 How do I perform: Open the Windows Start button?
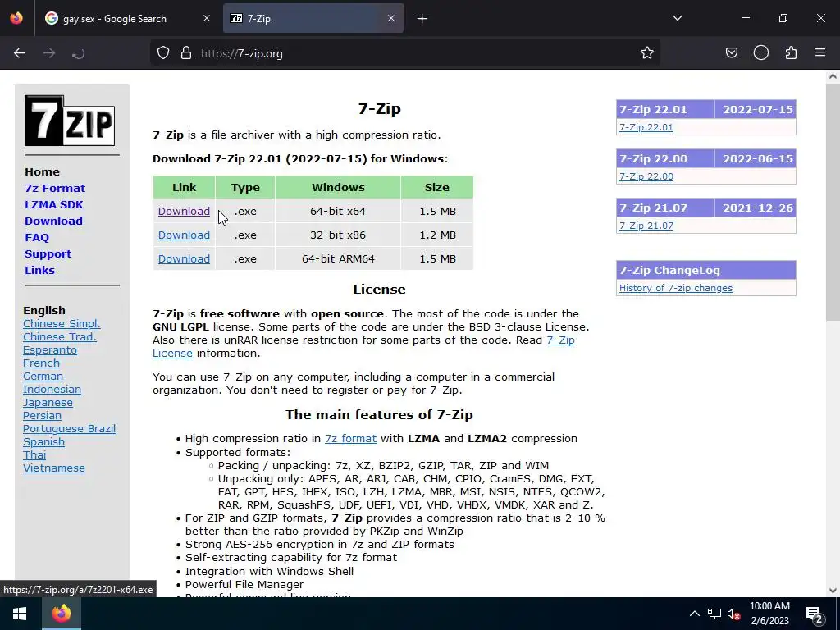[x=20, y=614]
